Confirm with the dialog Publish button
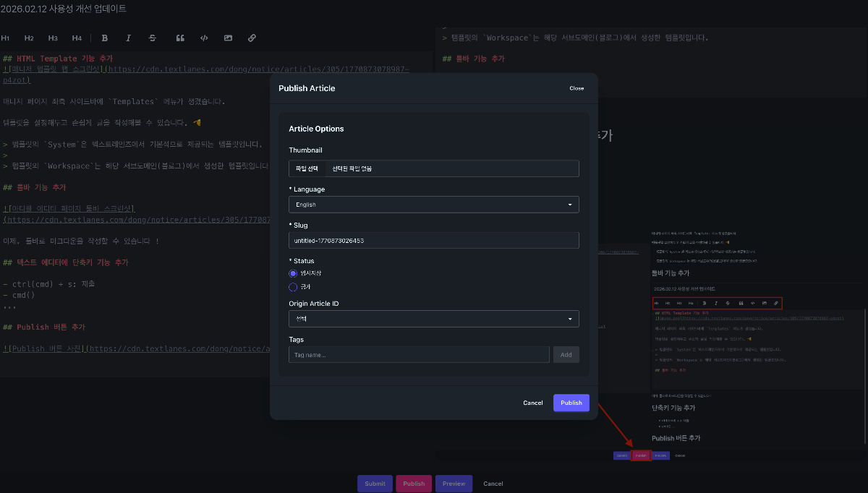Image resolution: width=868 pixels, height=493 pixels. click(571, 403)
